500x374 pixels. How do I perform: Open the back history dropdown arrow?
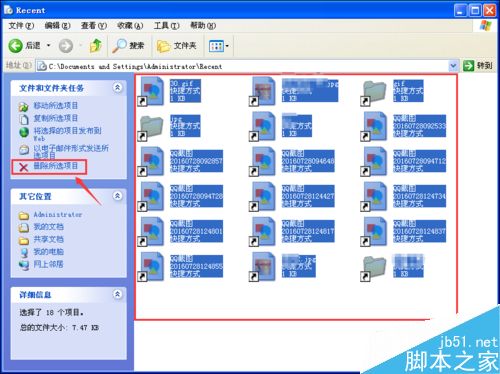click(x=48, y=45)
